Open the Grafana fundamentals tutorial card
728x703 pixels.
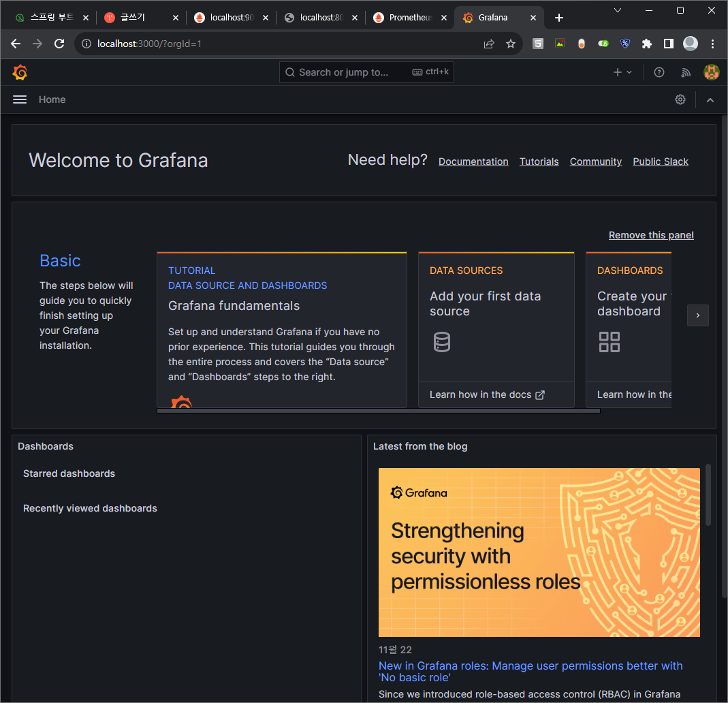pos(282,330)
